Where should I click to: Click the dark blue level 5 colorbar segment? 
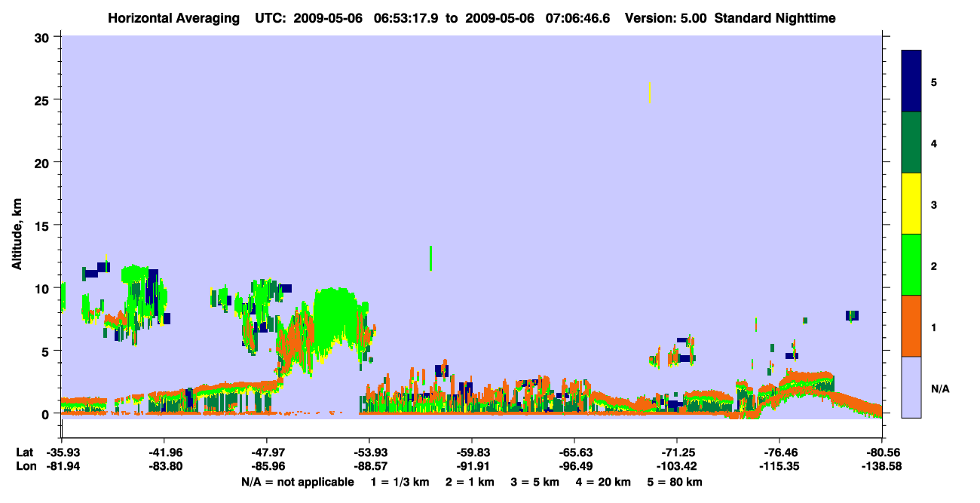tap(911, 81)
